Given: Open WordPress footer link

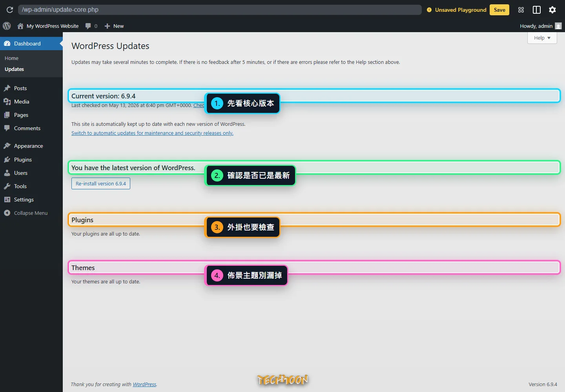Looking at the screenshot, I should (x=144, y=384).
